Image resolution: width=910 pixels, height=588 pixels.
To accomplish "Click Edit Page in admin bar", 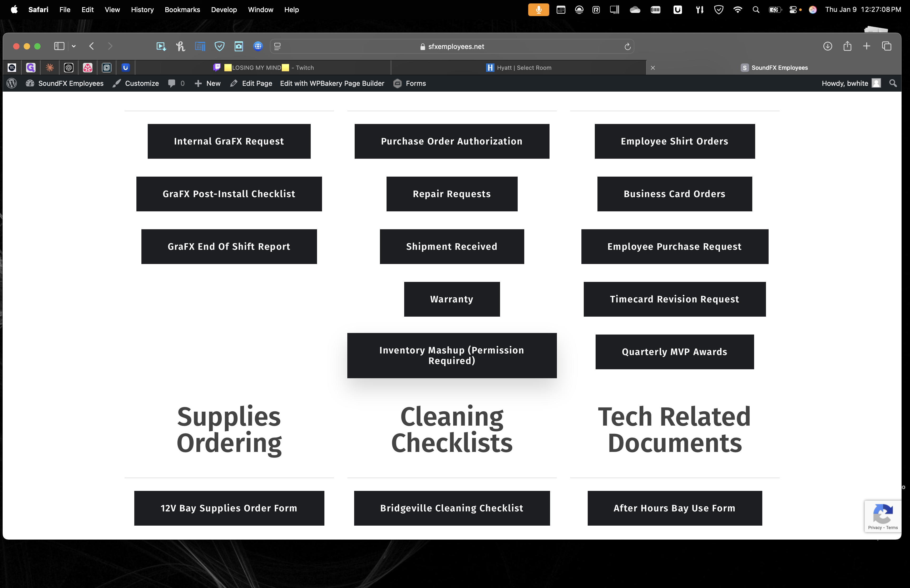I will click(251, 83).
